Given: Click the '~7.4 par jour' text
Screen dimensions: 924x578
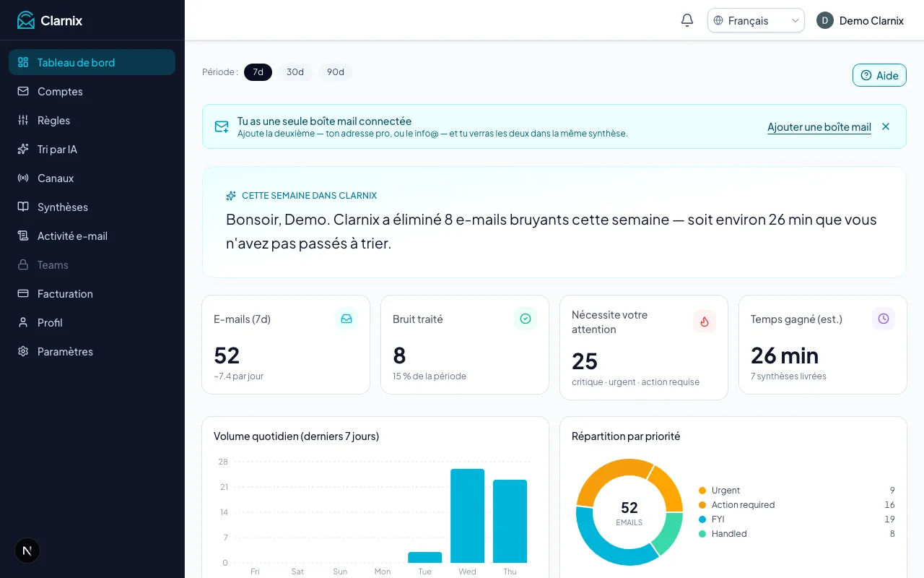Looking at the screenshot, I should pyautogui.click(x=239, y=376).
